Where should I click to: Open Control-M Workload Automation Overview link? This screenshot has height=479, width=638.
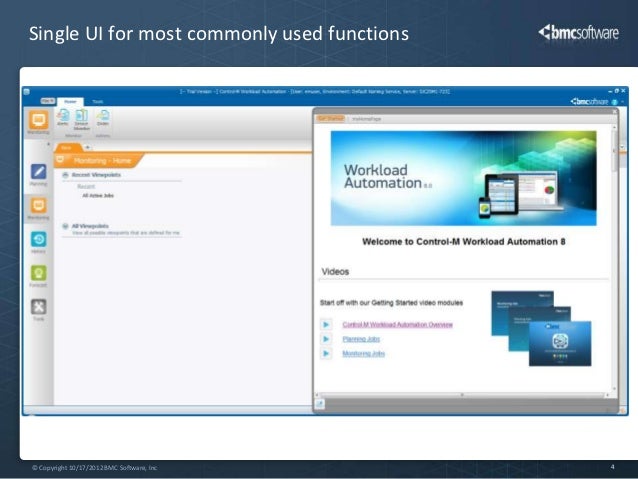[x=398, y=324]
